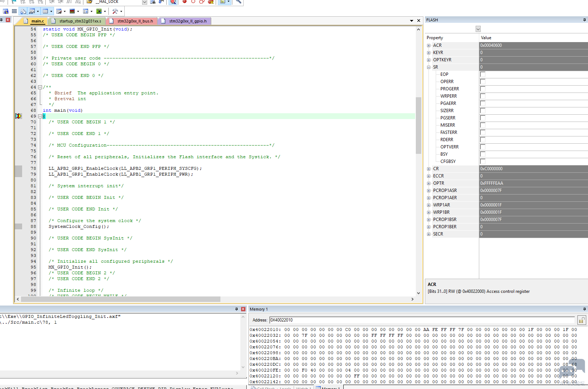Screen dimensions: 588x389
Task: Click the editor scroll right arrow
Action: (x=412, y=299)
